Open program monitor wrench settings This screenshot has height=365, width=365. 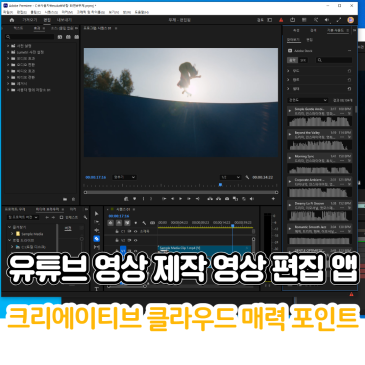click(x=247, y=177)
